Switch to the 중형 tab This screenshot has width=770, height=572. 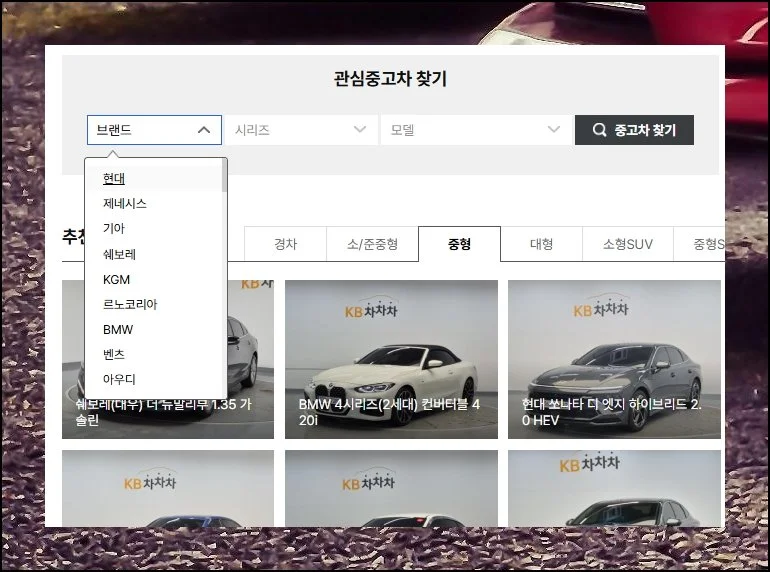(x=459, y=244)
